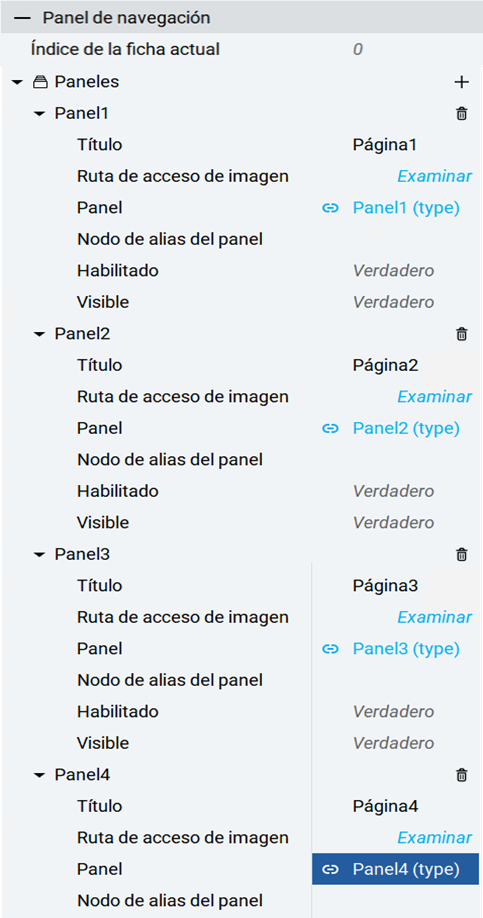Collapse the Panel4 node arrow

(x=40, y=776)
